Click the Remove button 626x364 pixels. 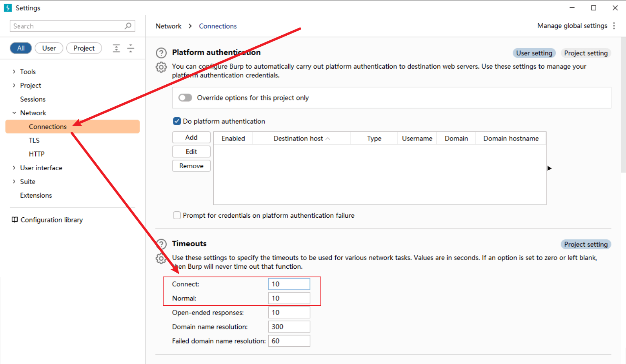191,166
